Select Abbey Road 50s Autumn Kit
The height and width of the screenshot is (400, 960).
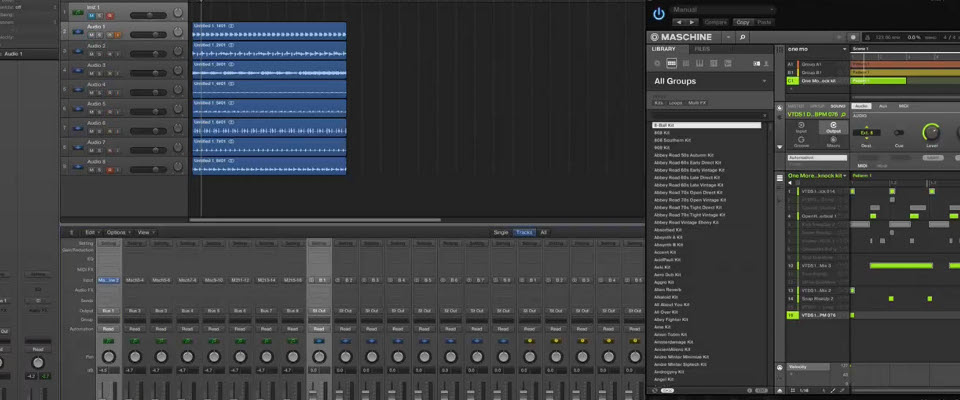pyautogui.click(x=683, y=155)
